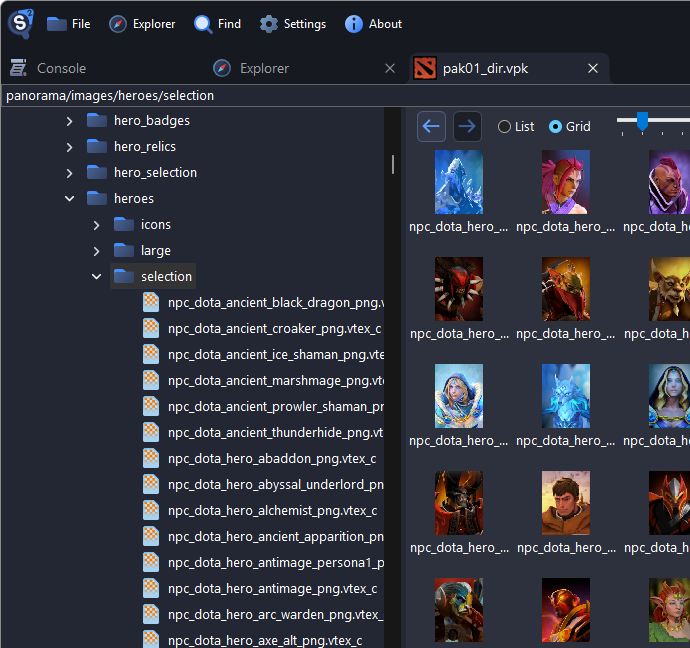Select the large folder icon
Image resolution: width=690 pixels, height=648 pixels.
click(x=124, y=250)
